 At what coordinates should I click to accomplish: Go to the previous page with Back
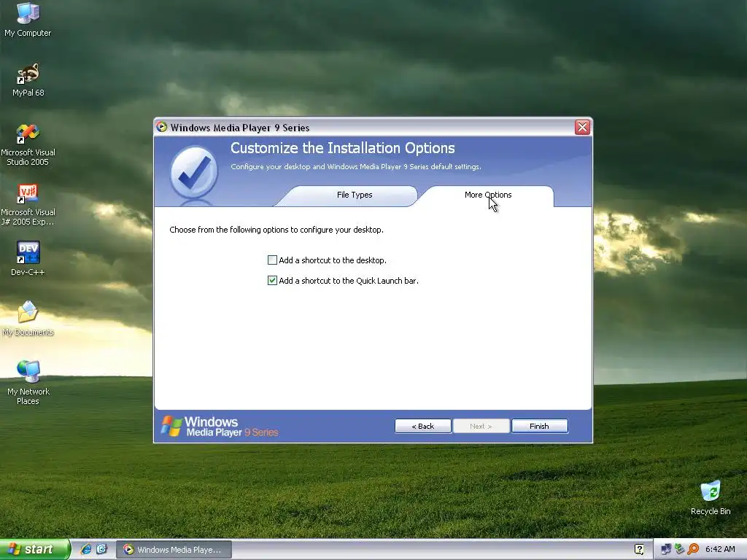[422, 426]
